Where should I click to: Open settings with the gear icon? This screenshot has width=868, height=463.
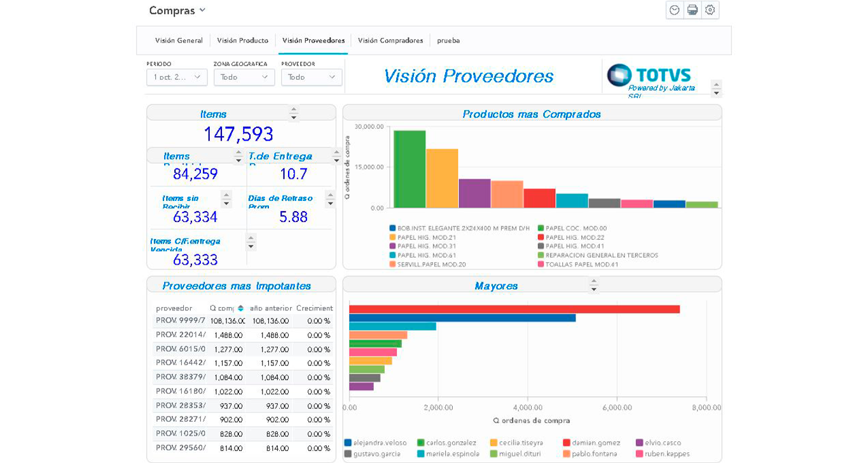point(710,10)
